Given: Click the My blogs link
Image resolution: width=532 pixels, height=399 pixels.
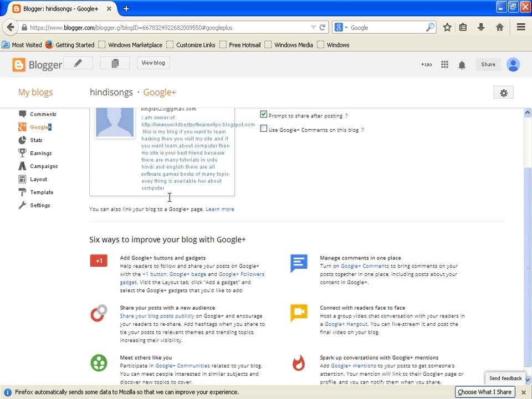Looking at the screenshot, I should coord(35,93).
